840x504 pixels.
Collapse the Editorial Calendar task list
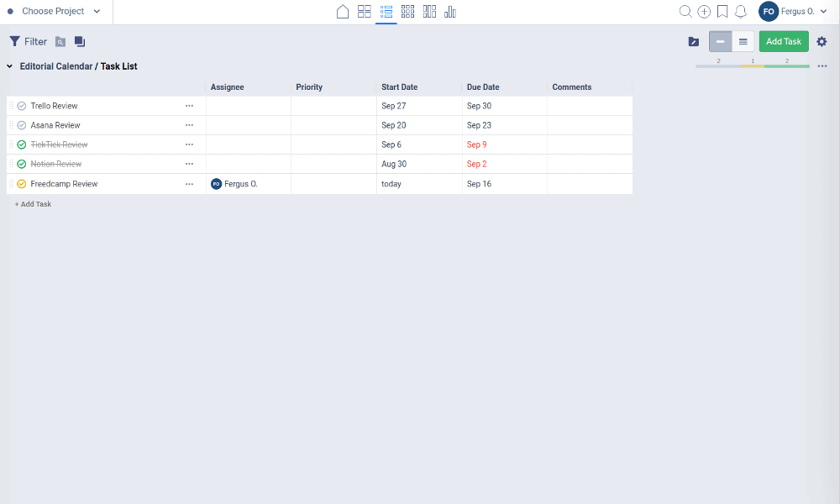[9, 66]
